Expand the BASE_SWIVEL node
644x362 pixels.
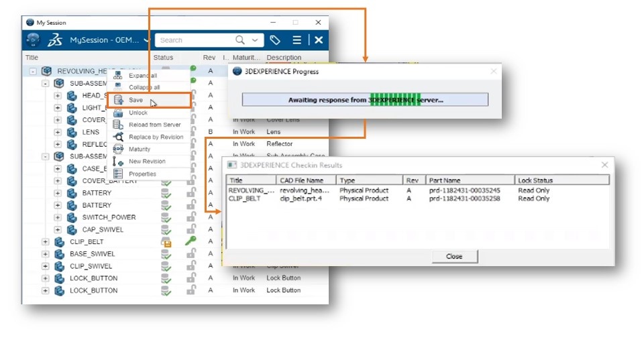[45, 253]
